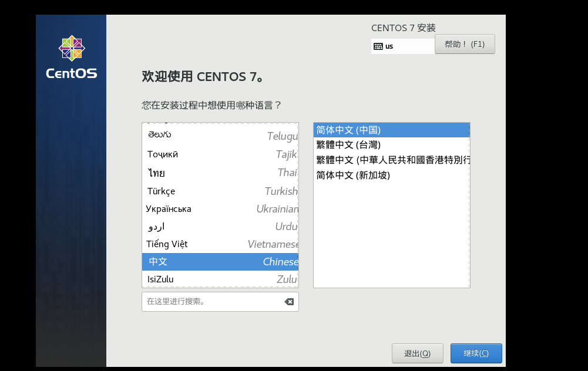Select Urdu in the language list
Viewport: 588px width, 371px height.
click(x=220, y=227)
